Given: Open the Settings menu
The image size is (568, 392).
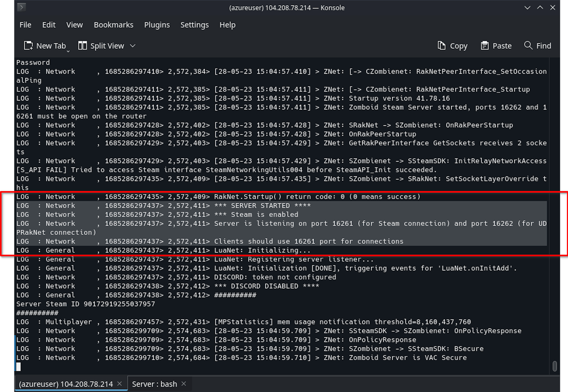Looking at the screenshot, I should tap(194, 25).
